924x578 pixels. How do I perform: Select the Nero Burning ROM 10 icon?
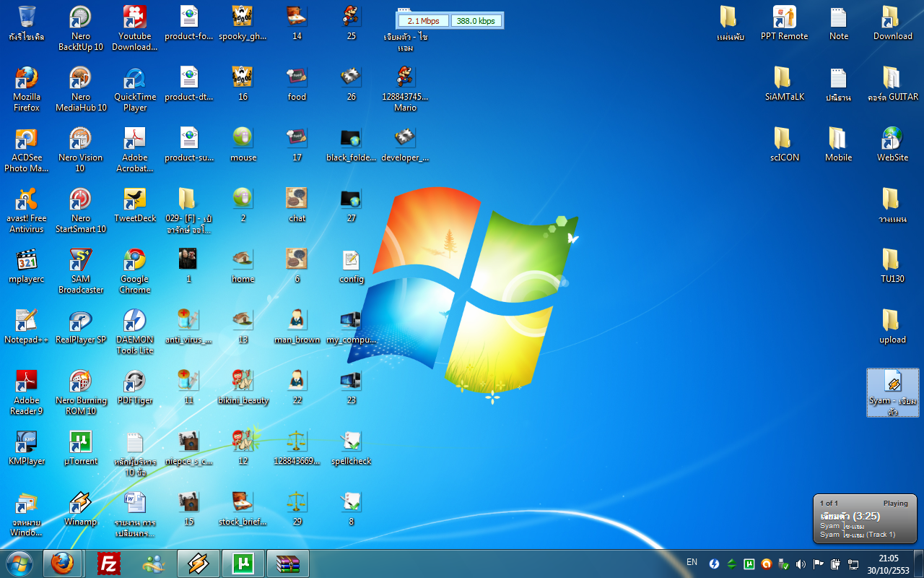pos(80,392)
